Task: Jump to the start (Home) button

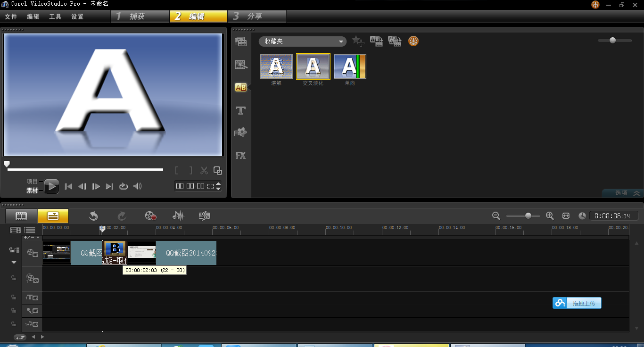Action: (68, 186)
